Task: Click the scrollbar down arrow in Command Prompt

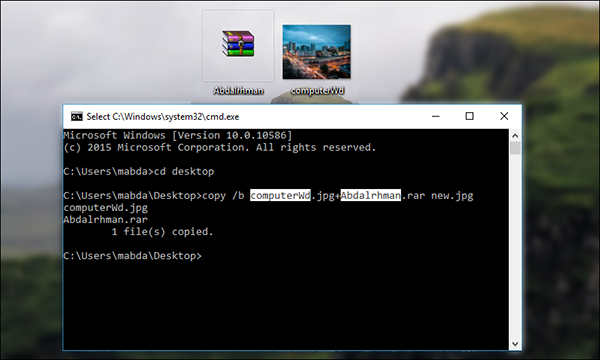Action: (515, 344)
